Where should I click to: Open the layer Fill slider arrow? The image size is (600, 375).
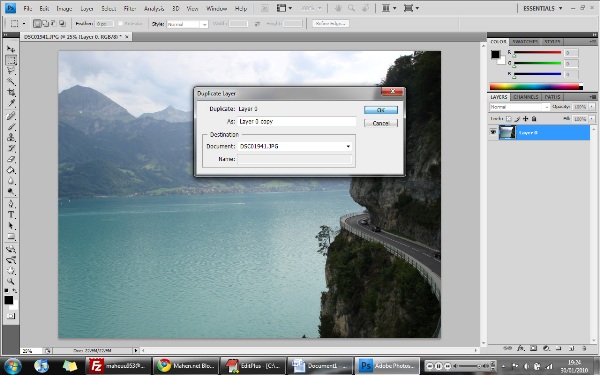pos(592,119)
